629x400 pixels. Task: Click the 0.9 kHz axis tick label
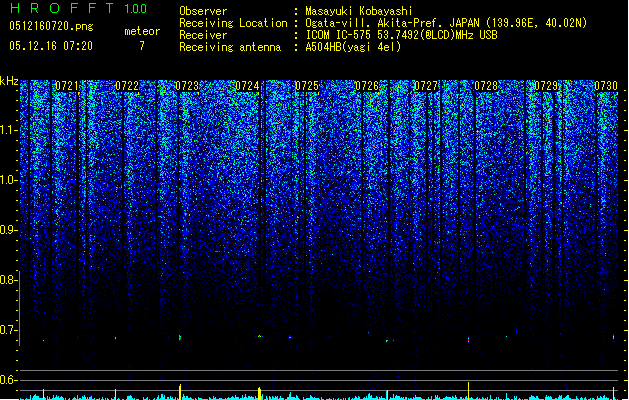[x=9, y=230]
